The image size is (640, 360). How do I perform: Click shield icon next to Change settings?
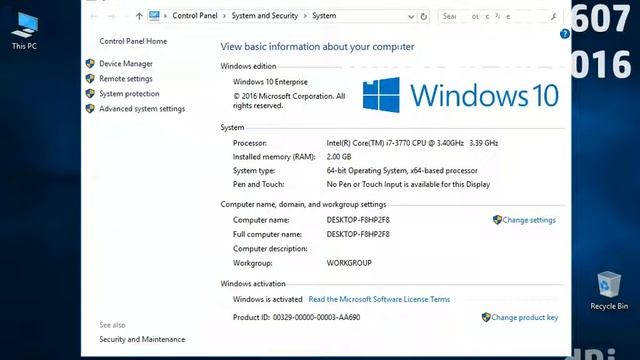[497, 220]
